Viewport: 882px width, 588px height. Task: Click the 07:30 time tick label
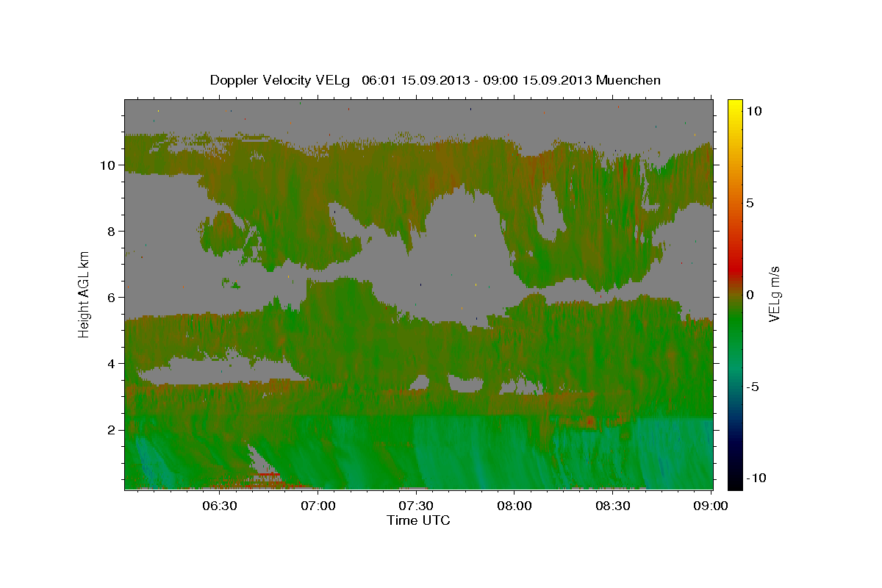pos(417,506)
